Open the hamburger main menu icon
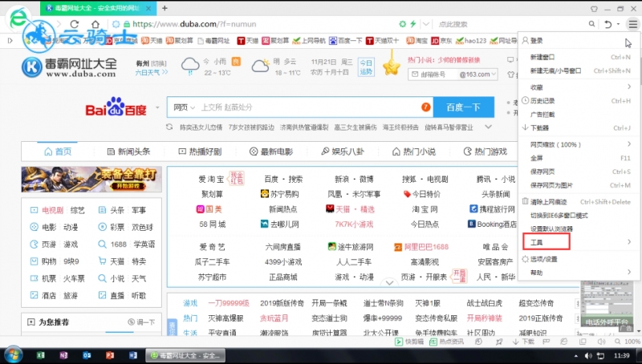642x364 pixels. 633,24
